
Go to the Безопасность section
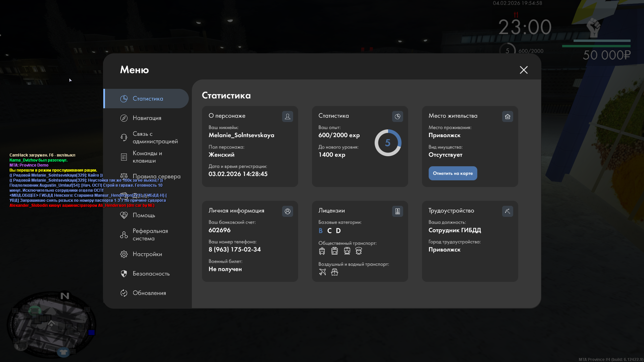(x=151, y=274)
